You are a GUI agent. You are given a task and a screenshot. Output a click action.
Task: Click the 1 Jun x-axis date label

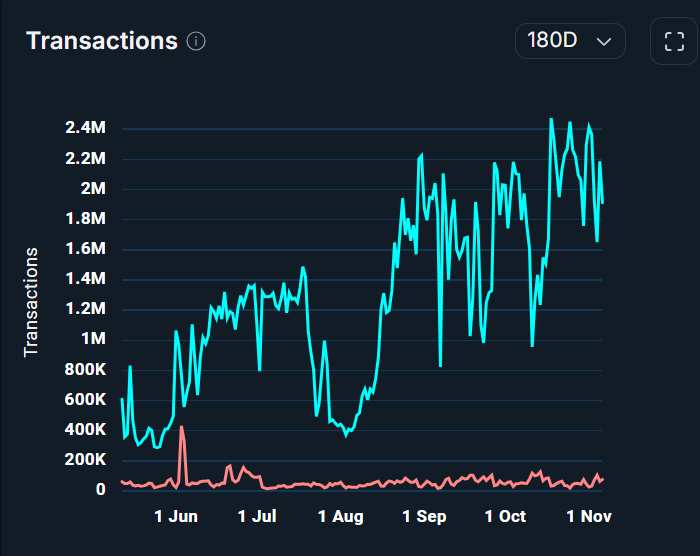pyautogui.click(x=175, y=517)
